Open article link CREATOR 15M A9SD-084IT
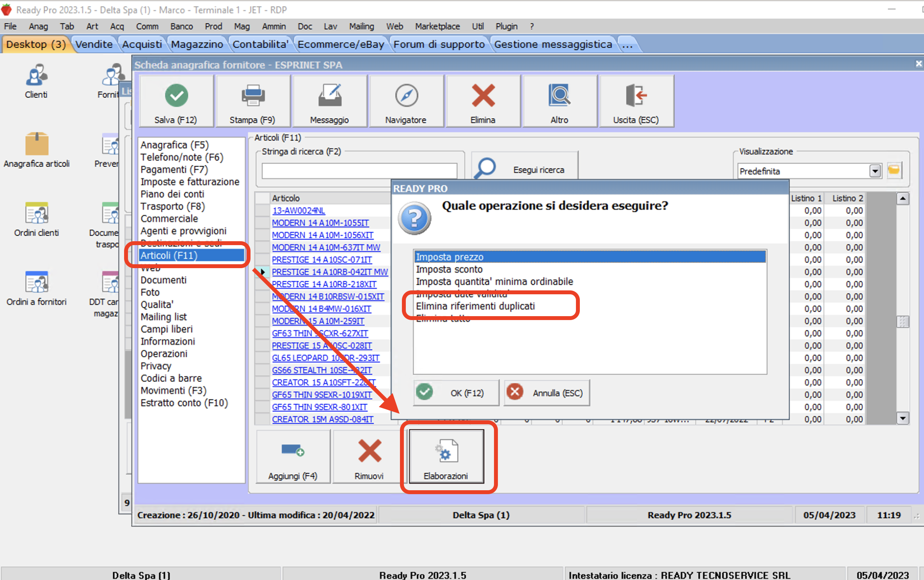Screen dimensions: 924x580 point(323,419)
